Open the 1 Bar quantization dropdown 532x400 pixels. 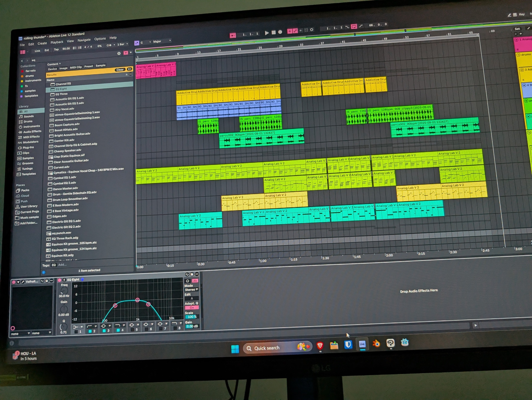click(x=122, y=44)
